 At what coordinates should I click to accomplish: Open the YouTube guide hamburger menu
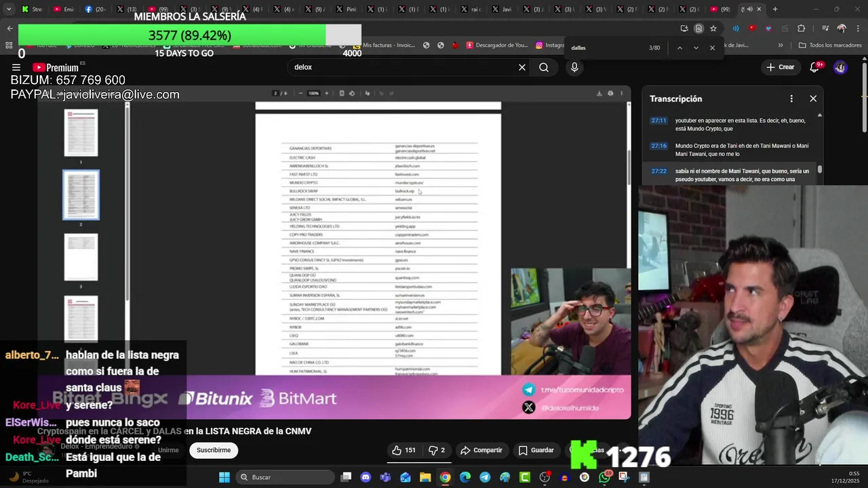(x=16, y=67)
